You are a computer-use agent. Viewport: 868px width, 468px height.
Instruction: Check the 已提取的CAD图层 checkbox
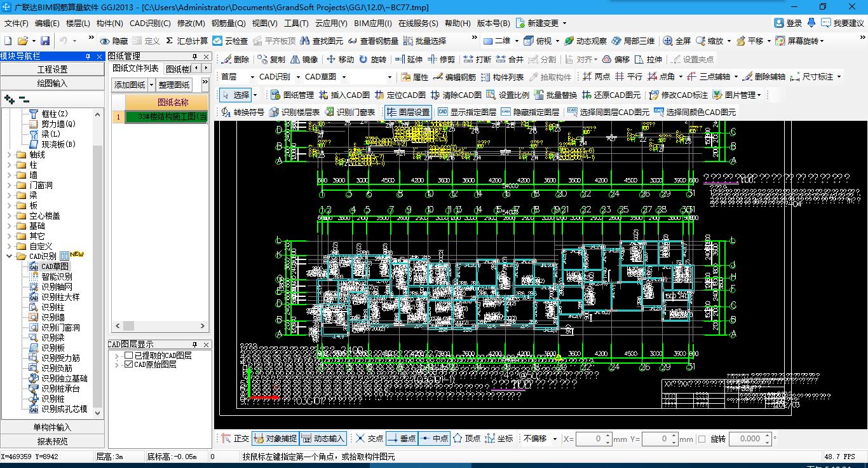pyautogui.click(x=129, y=355)
